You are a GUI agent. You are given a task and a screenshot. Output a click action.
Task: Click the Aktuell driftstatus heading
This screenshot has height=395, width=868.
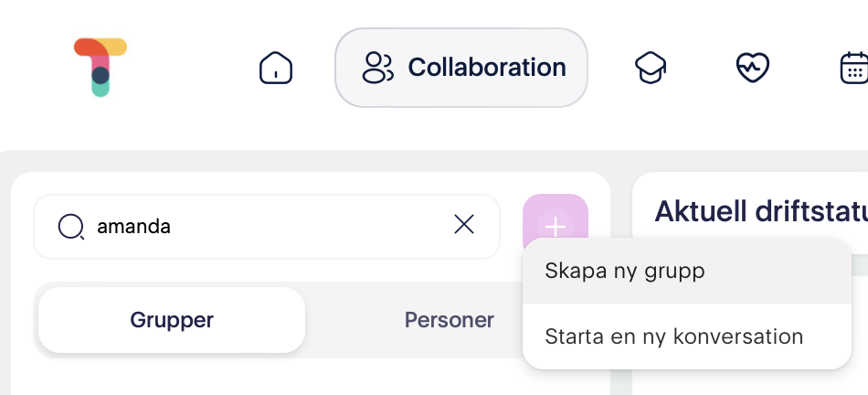[761, 211]
